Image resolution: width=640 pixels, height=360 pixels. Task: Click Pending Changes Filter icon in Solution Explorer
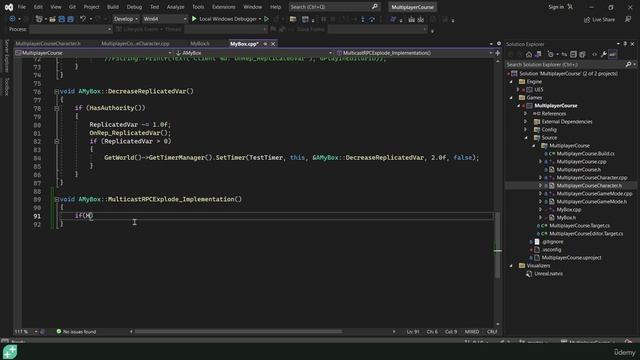click(551, 55)
